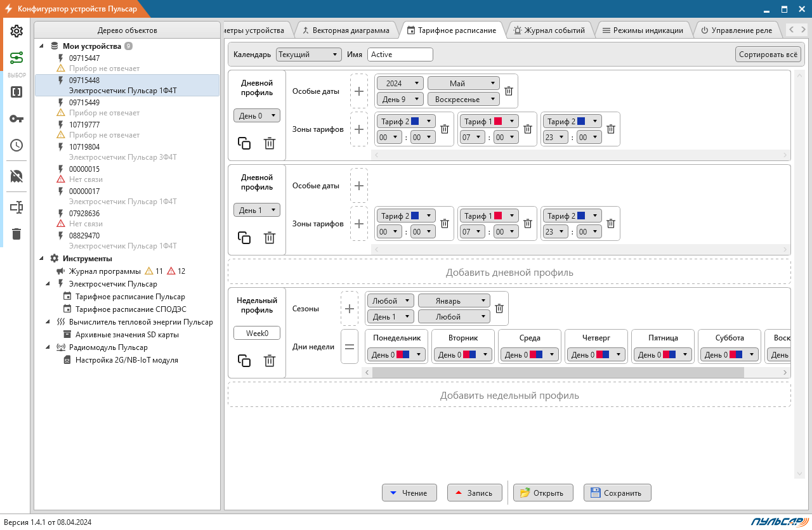
Task: Open the month dropdown showing Май
Action: click(x=464, y=83)
